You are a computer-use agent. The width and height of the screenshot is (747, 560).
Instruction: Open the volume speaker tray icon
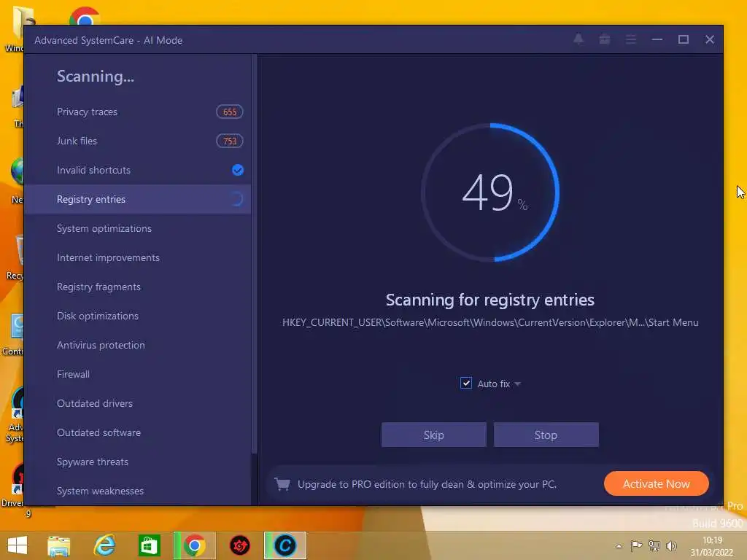coord(671,545)
